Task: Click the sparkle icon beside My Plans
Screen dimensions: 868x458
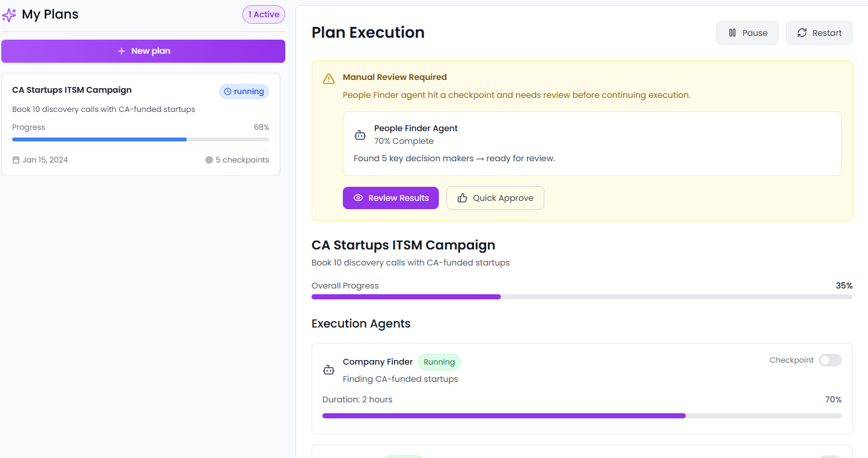Action: (x=10, y=15)
